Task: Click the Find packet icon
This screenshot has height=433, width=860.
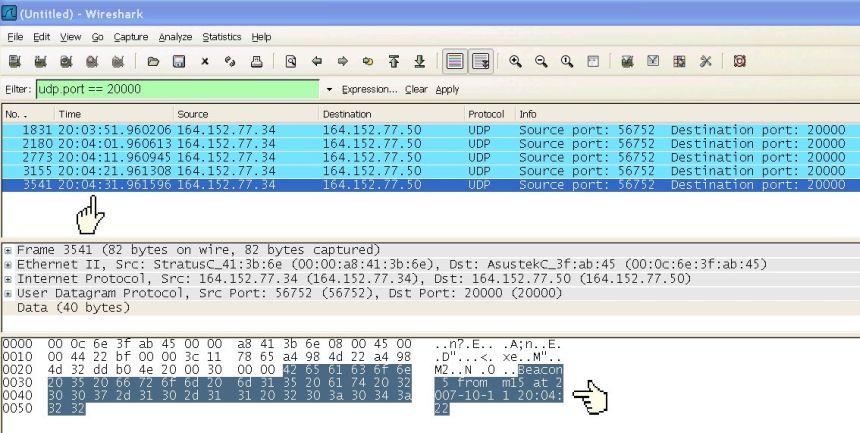Action: click(x=291, y=62)
